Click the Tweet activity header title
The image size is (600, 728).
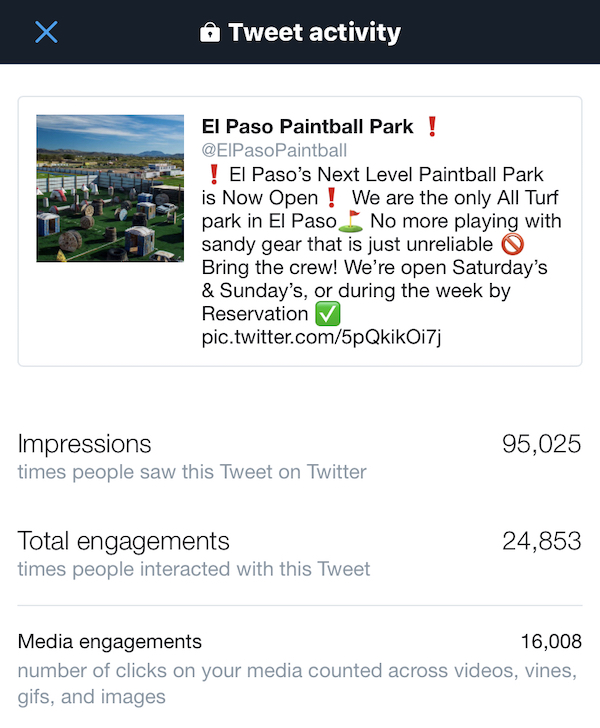tap(314, 32)
